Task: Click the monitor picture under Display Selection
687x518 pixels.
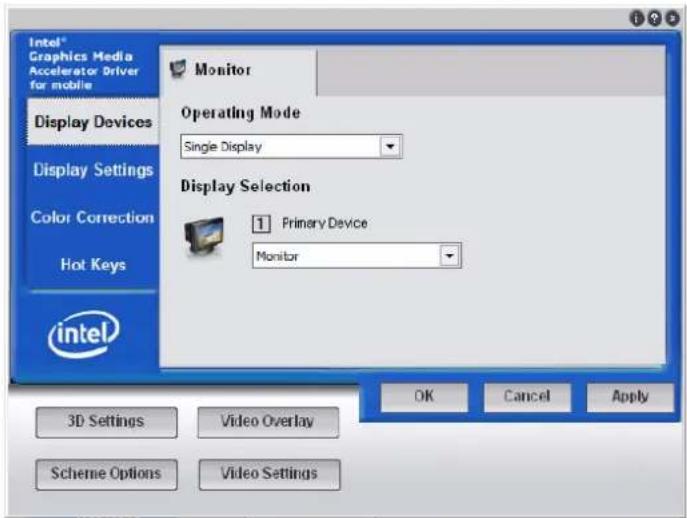Action: coord(205,237)
